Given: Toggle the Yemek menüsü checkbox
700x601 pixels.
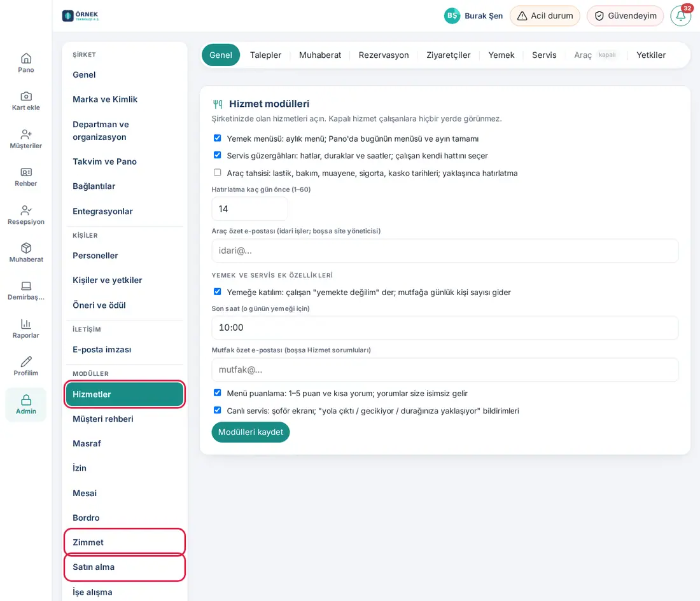Looking at the screenshot, I should coord(218,138).
